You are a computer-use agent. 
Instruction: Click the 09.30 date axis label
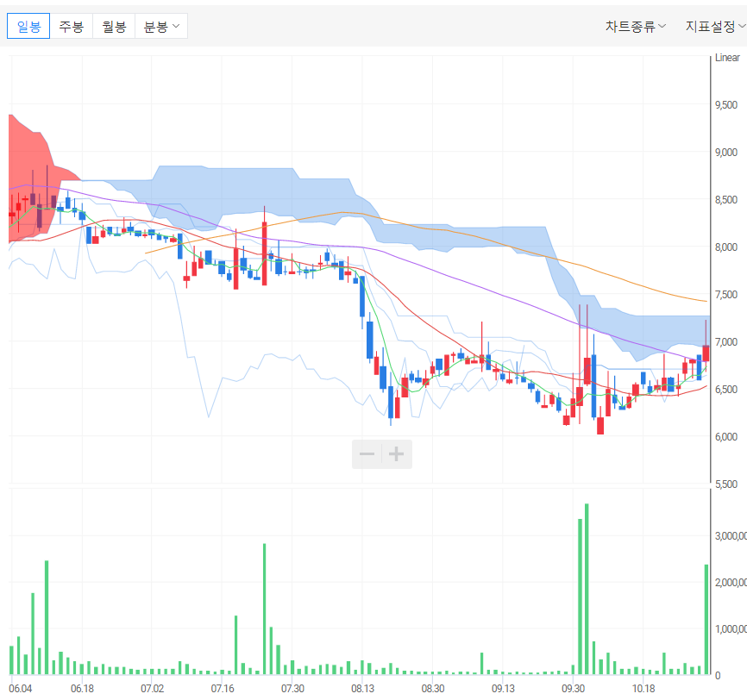point(573,689)
